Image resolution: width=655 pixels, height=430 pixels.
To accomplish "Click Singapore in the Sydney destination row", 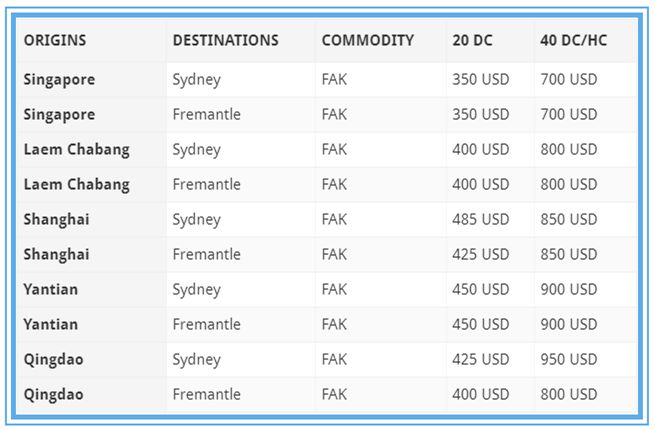I will click(x=59, y=79).
